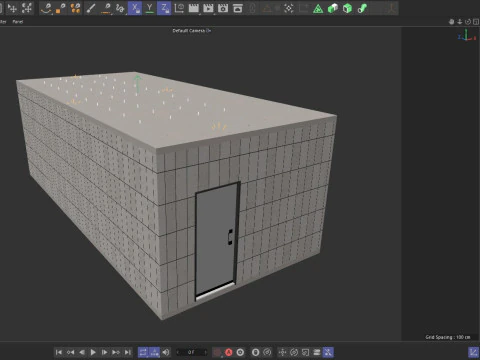Open Edit Render Settings clapperboard with gear
This screenshot has width=480, height=360.
coord(223,8)
